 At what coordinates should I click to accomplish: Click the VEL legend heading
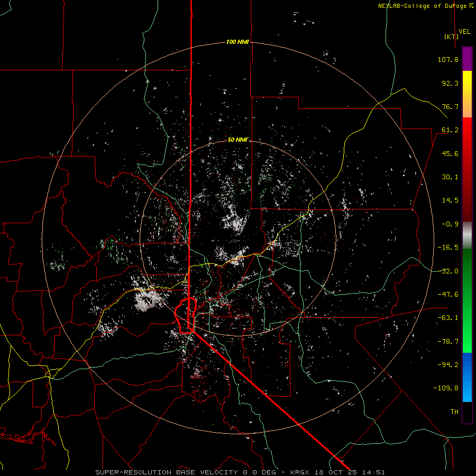[x=464, y=31]
